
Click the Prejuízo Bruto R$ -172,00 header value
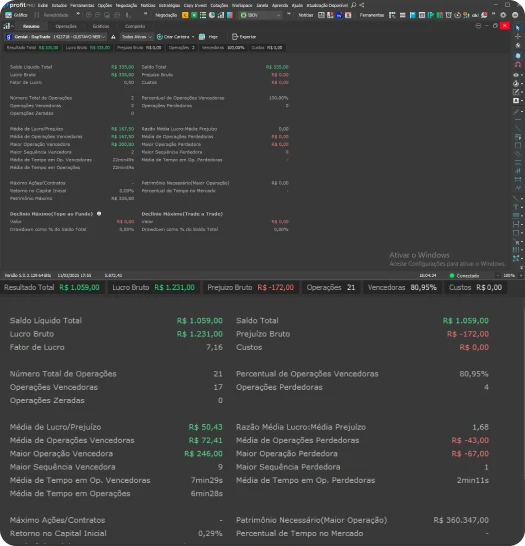pos(275,287)
